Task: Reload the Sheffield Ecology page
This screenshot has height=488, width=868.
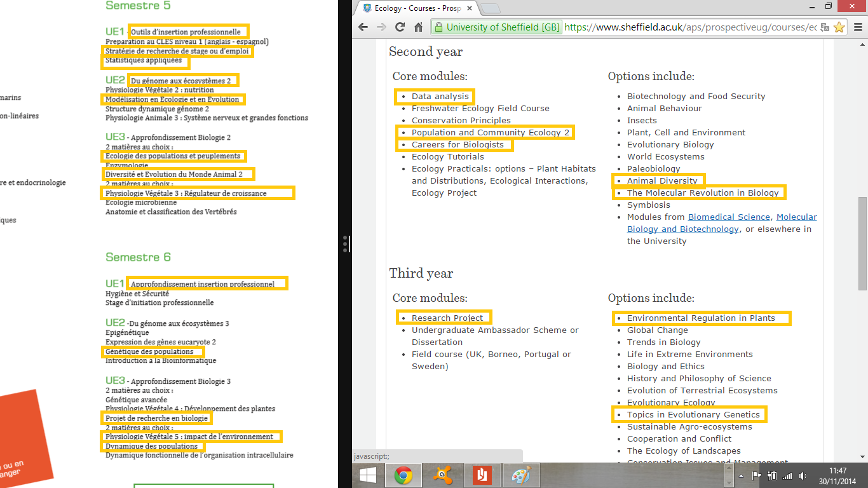Action: (400, 27)
